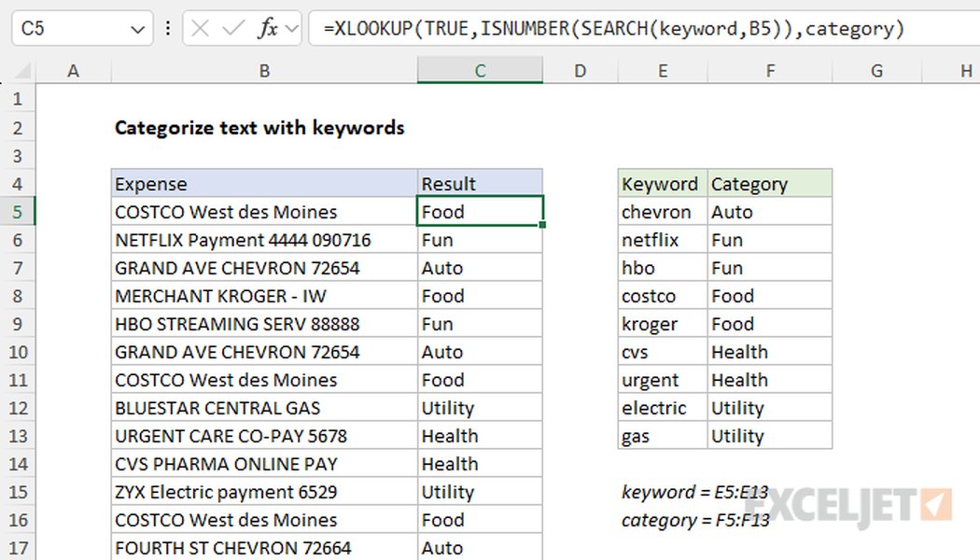
Task: Select column F header
Action: click(770, 71)
